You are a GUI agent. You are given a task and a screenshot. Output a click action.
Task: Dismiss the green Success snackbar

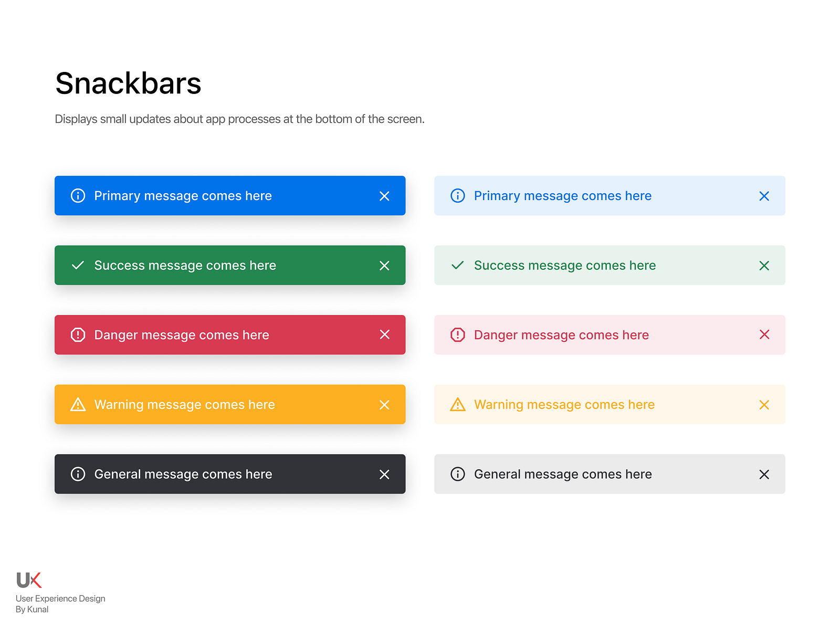(x=384, y=265)
